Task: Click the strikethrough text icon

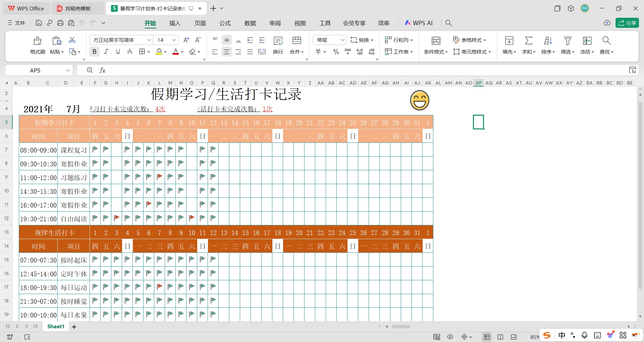Action: (130, 52)
